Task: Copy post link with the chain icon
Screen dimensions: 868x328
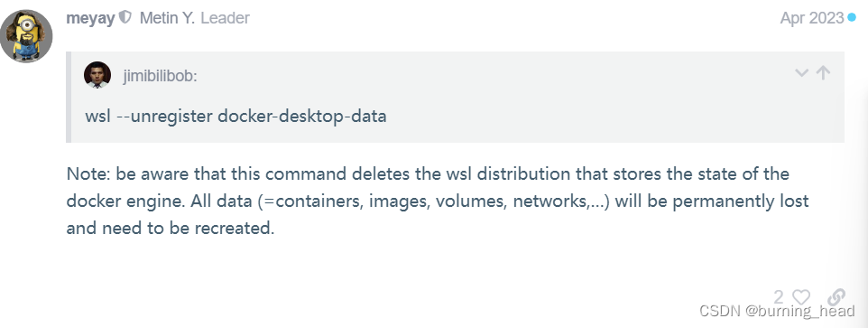Action: click(x=837, y=296)
